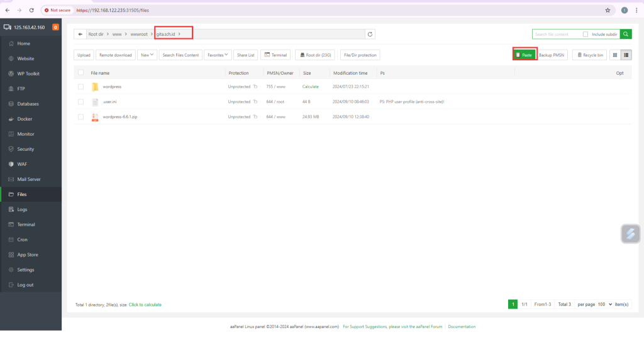Switch to list view layout

(626, 55)
